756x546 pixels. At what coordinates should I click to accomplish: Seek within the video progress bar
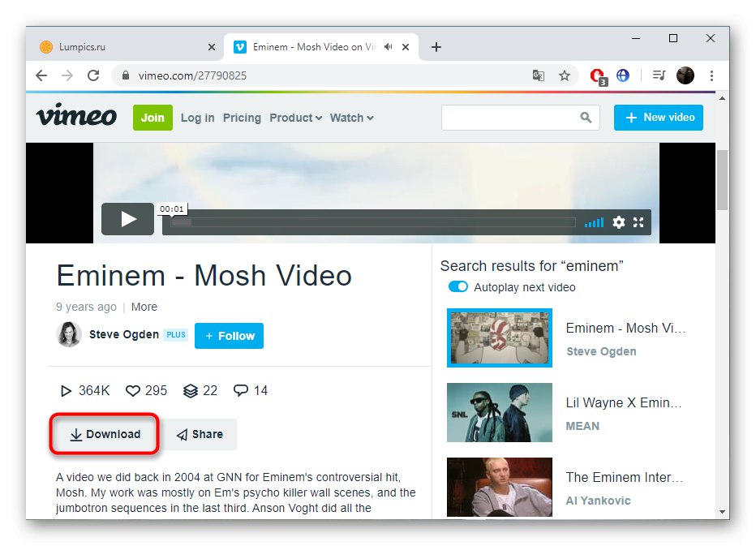[374, 222]
